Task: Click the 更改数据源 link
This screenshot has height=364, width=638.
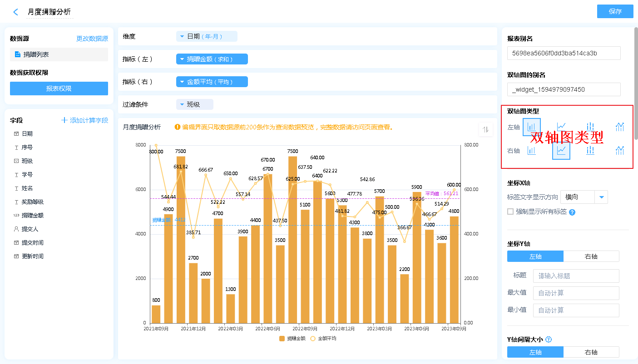Action: [x=92, y=39]
